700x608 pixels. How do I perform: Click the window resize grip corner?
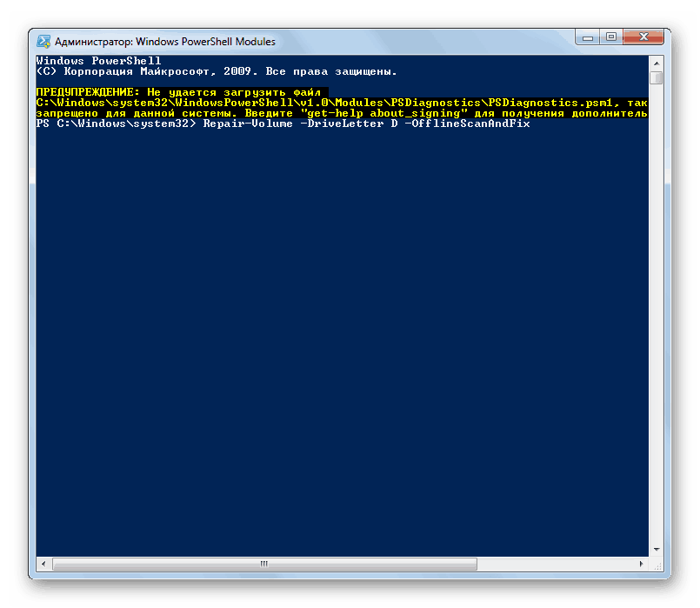click(x=657, y=565)
